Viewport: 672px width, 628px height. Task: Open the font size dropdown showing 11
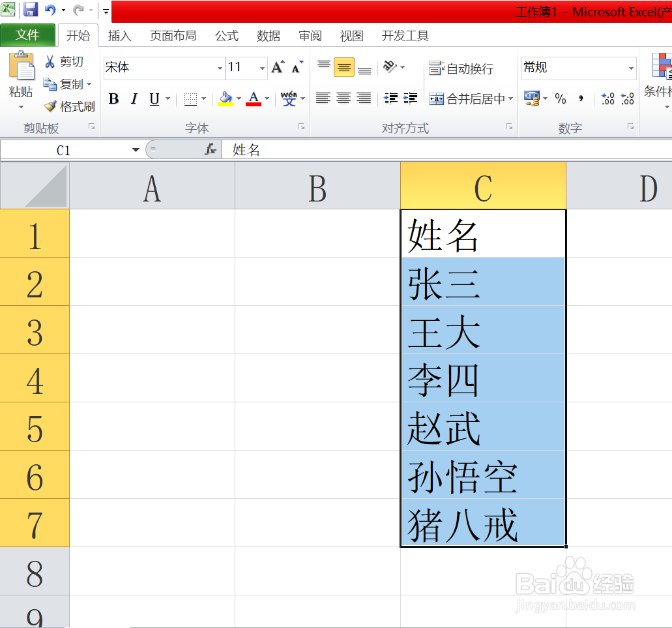click(x=261, y=67)
